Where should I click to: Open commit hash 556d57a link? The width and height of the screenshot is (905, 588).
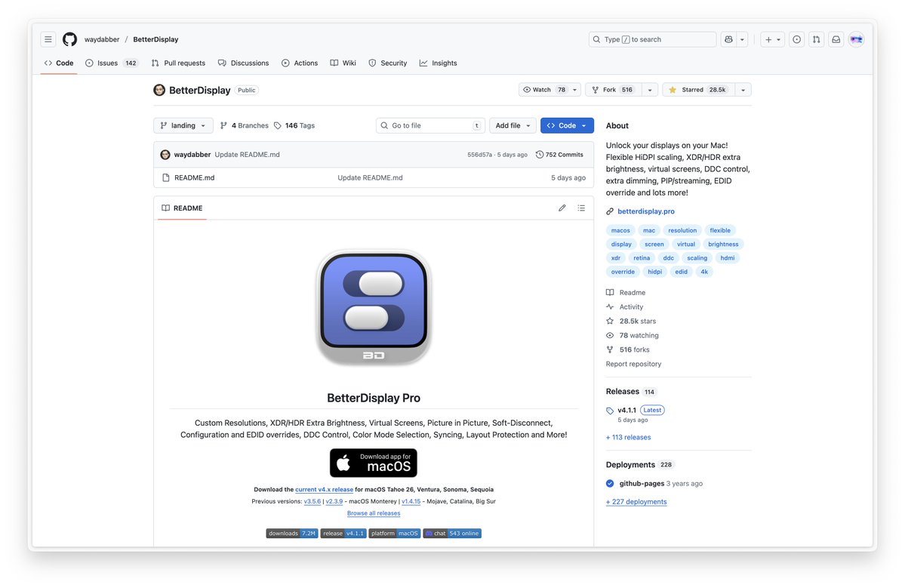click(479, 155)
